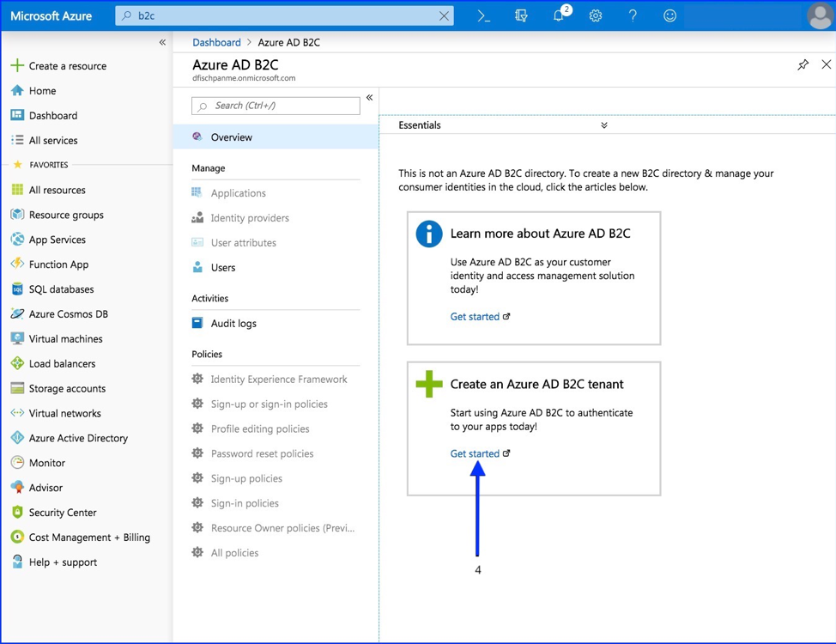Screen dimensions: 836x644
Task: Collapse the left portal sidebar
Action: pyautogui.click(x=162, y=42)
